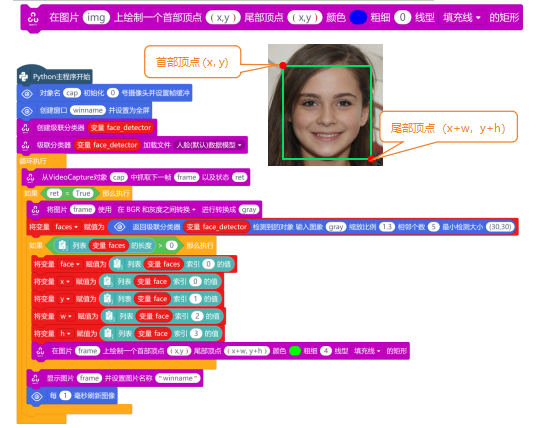Click the list icon in the variable h assignment
This screenshot has height=428, width=540.
coord(108,333)
